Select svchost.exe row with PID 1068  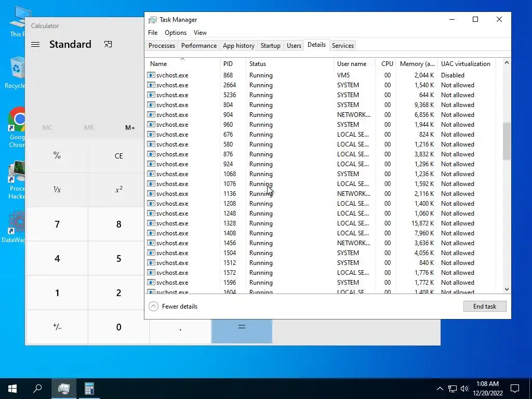pos(321,174)
